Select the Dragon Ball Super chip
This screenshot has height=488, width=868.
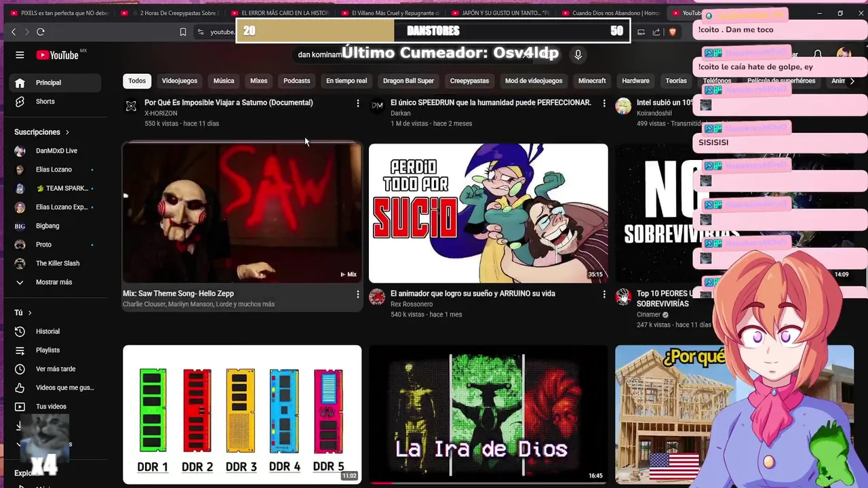(408, 81)
